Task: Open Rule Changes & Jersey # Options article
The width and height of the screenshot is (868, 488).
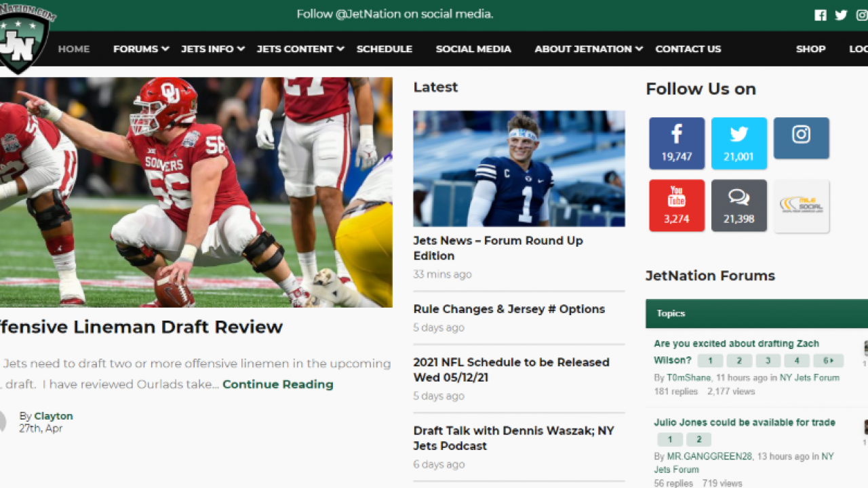Action: (509, 309)
